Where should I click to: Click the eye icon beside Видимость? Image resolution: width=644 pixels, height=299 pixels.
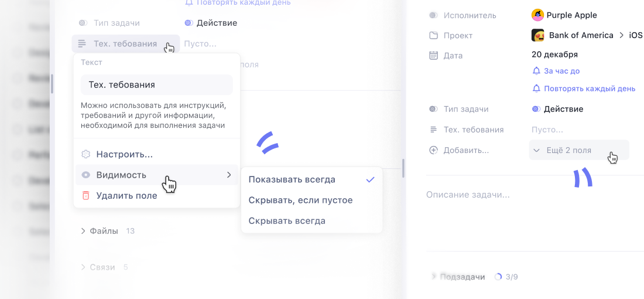(x=85, y=175)
